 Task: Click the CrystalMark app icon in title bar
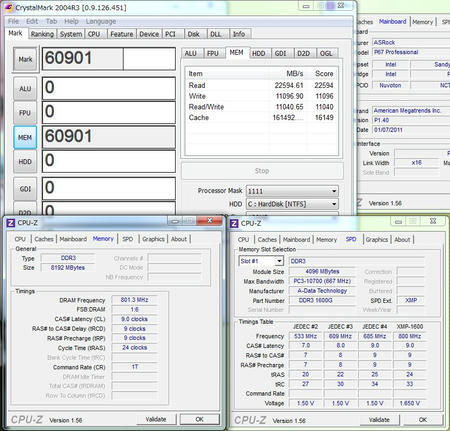tap(9, 7)
